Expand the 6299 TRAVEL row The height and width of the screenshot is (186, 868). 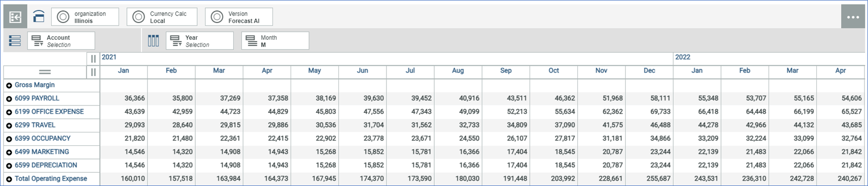(x=9, y=126)
